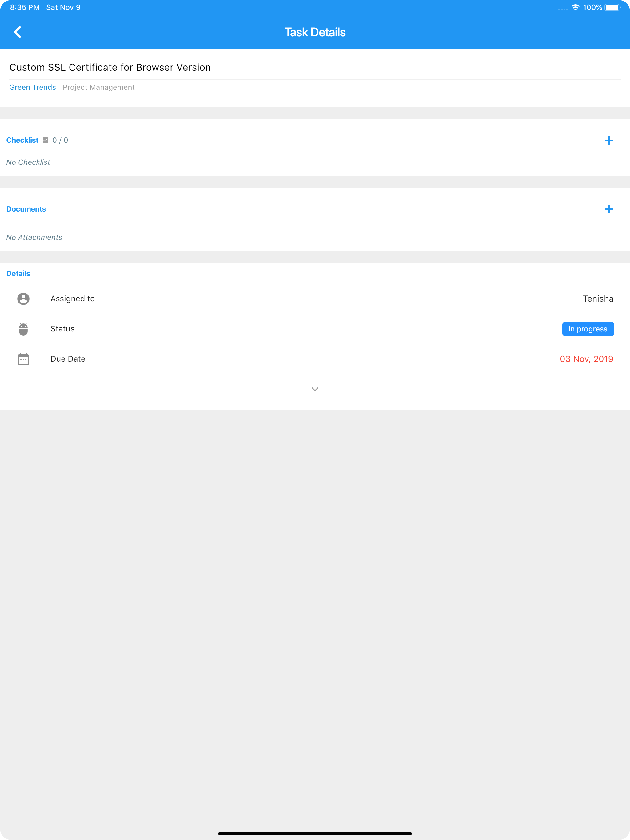Open the Green Trends project link
Viewport: 630px width, 840px height.
[33, 87]
